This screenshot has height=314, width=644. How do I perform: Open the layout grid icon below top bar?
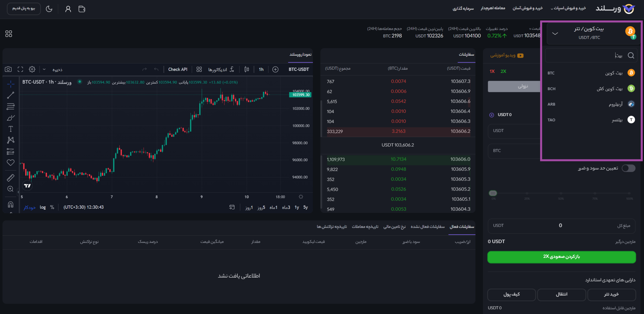tap(9, 34)
